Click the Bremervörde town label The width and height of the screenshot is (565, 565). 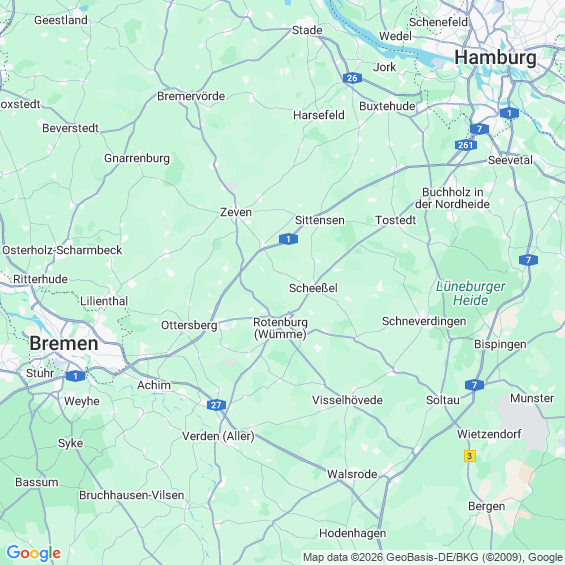pyautogui.click(x=191, y=96)
